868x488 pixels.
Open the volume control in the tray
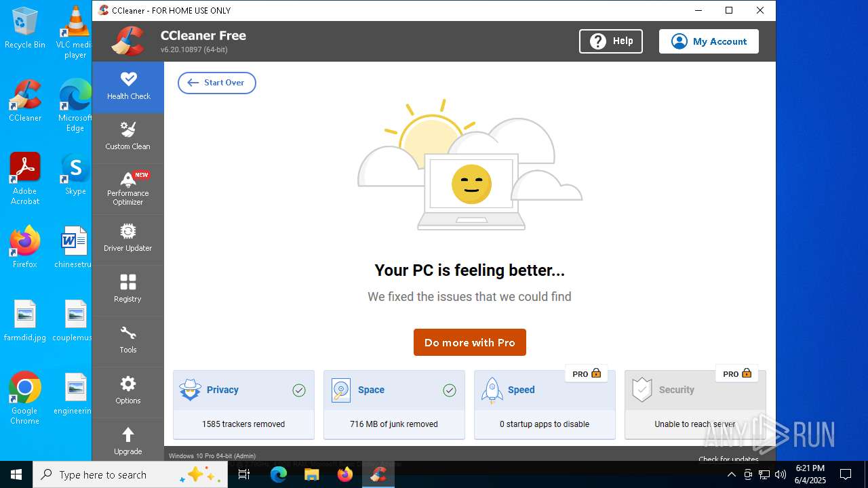click(x=781, y=474)
